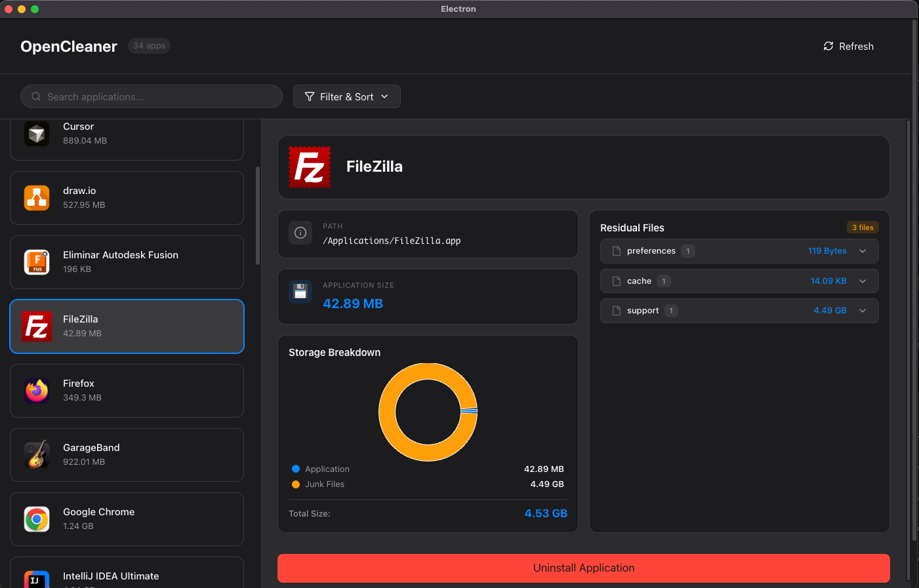Screen dimensions: 919x588
Task: Click the orange donut chart ring
Action: click(x=387, y=412)
